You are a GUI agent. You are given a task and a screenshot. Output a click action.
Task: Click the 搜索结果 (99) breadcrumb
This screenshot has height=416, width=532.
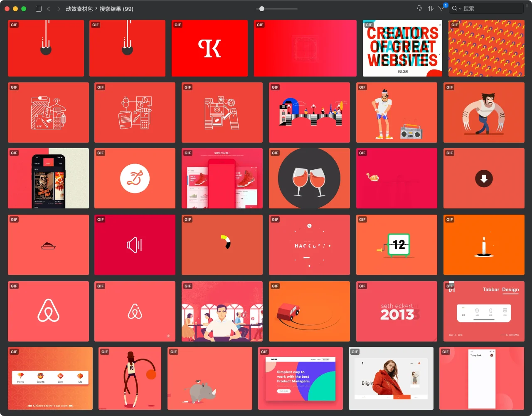pyautogui.click(x=116, y=9)
